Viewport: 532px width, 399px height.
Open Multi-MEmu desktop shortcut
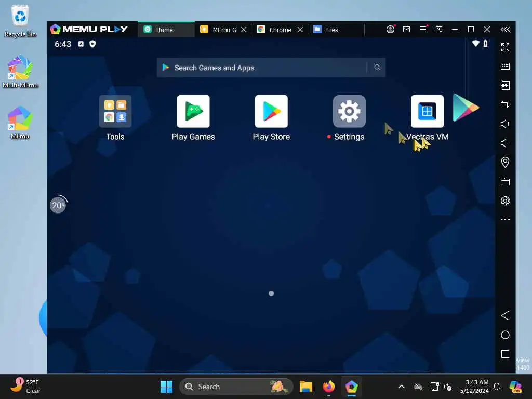[20, 72]
